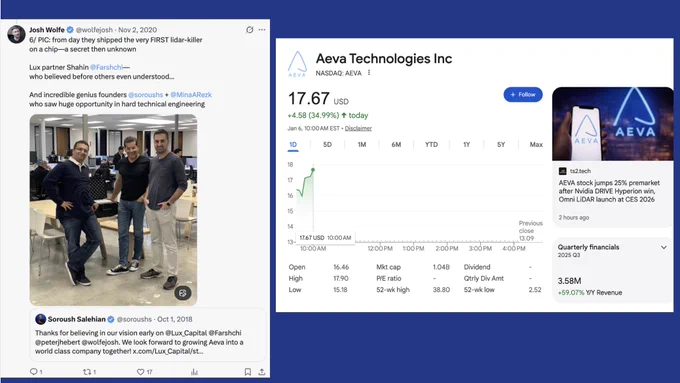Screen dimensions: 680x383
Task: Bookmark the tweet
Action: pyautogui.click(x=248, y=372)
